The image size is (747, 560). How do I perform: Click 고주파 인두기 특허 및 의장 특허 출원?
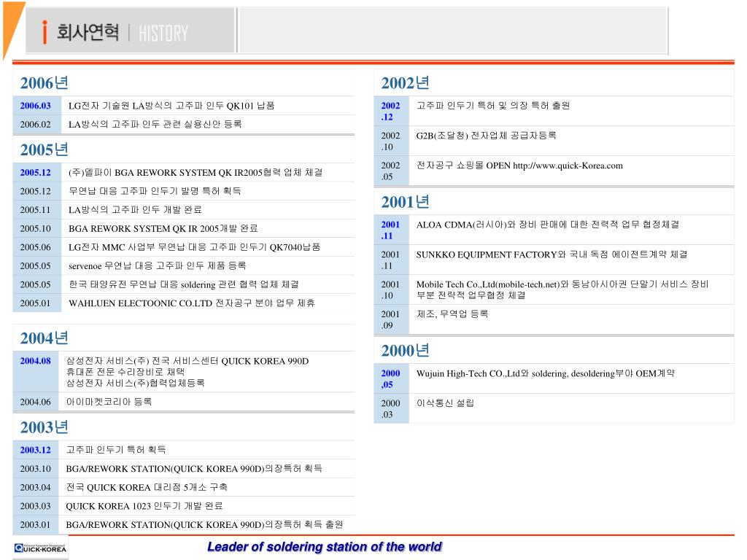[493, 106]
